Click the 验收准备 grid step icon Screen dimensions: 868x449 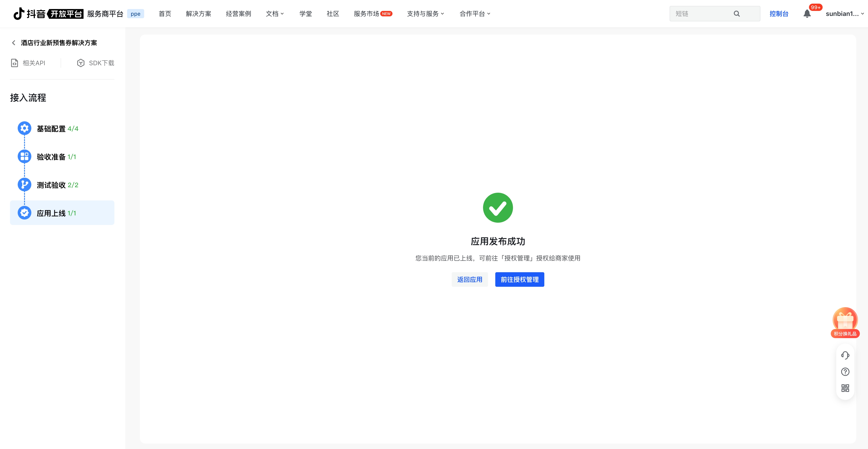[x=24, y=157]
